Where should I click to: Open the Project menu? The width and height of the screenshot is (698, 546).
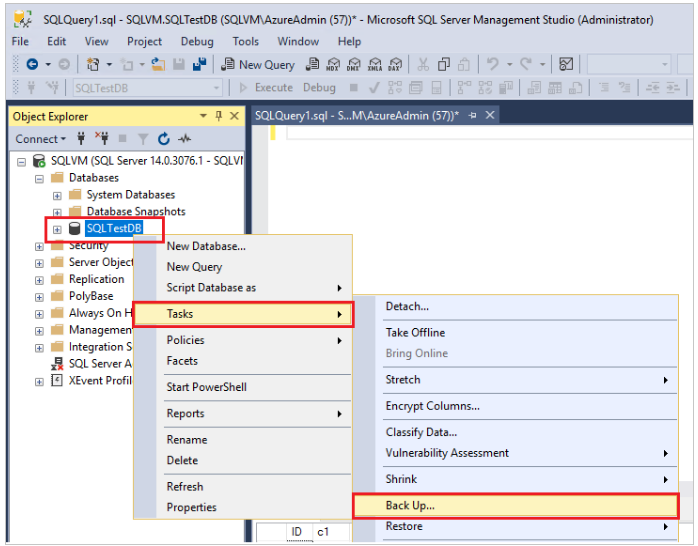pos(144,41)
